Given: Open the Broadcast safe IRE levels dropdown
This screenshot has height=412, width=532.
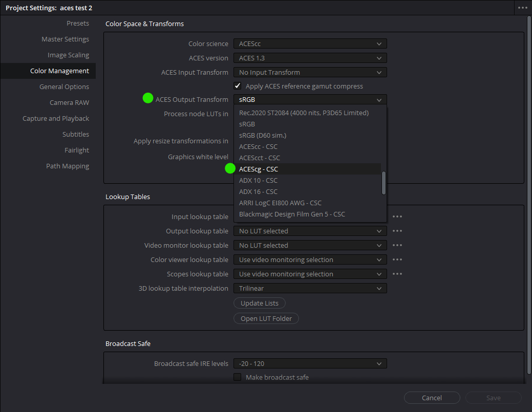Looking at the screenshot, I should pyautogui.click(x=310, y=363).
